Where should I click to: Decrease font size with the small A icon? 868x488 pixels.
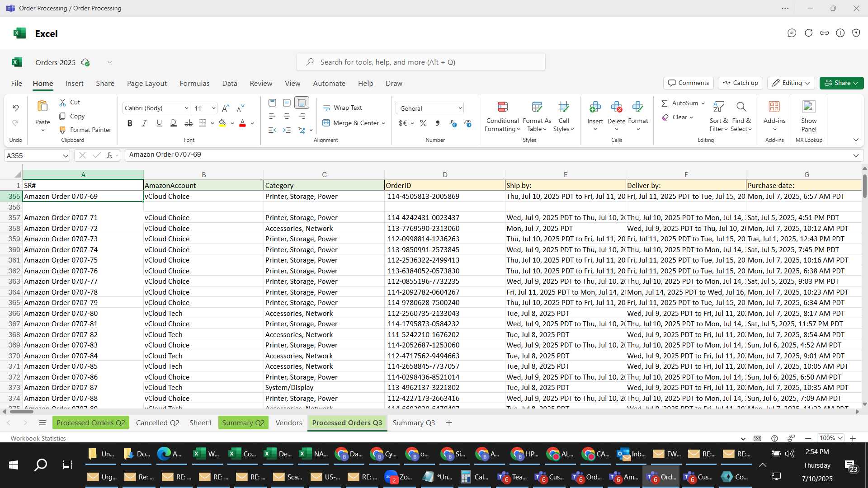click(241, 108)
